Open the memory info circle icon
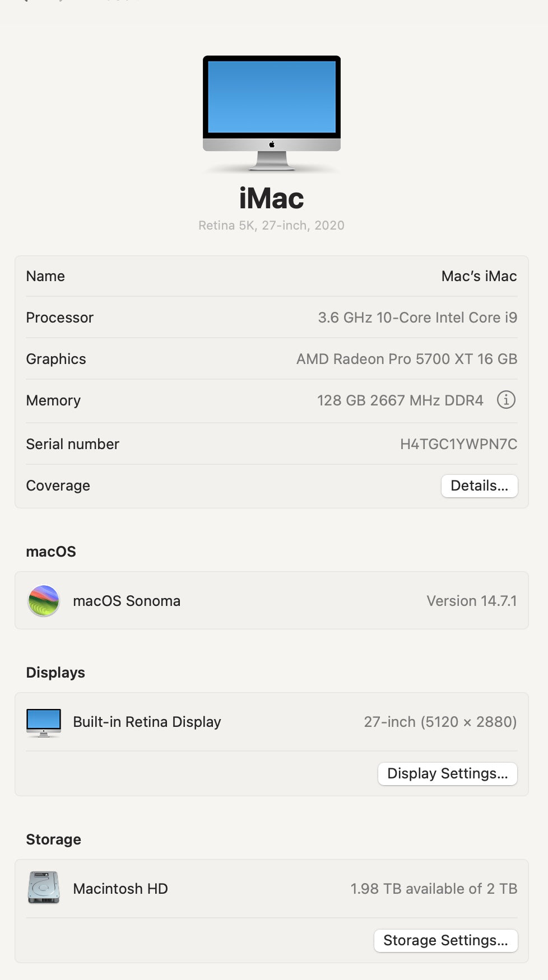 [506, 400]
